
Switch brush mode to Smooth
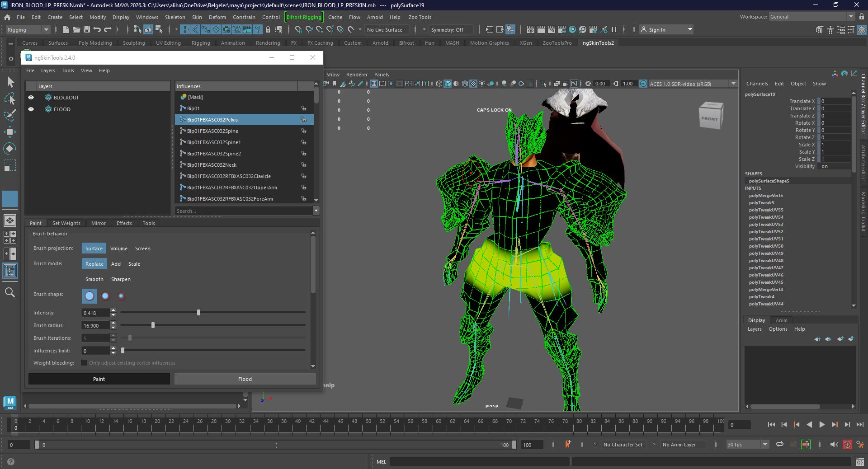94,279
